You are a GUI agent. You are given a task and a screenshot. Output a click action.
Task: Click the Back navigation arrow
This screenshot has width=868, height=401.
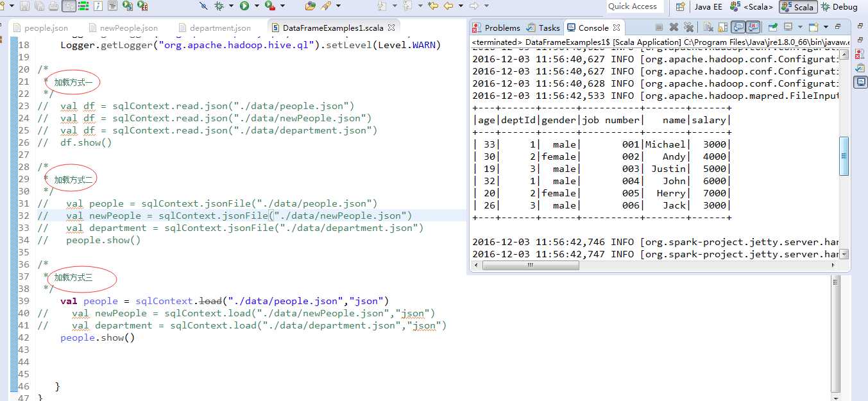[448, 6]
